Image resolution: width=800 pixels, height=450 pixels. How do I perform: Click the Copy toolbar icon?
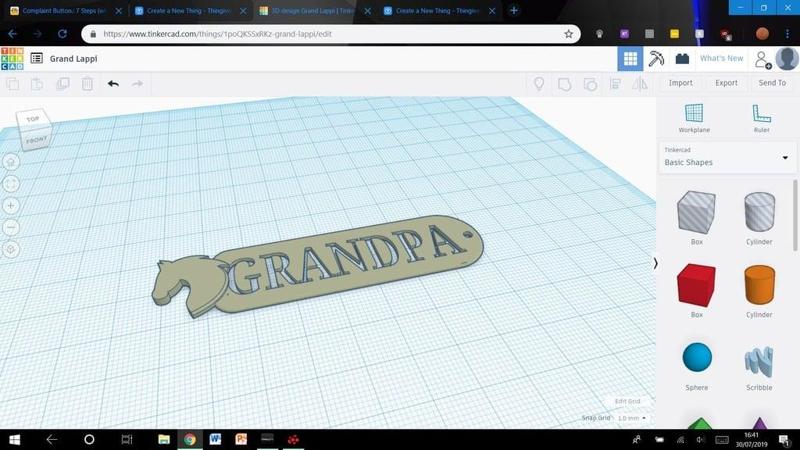[13, 84]
